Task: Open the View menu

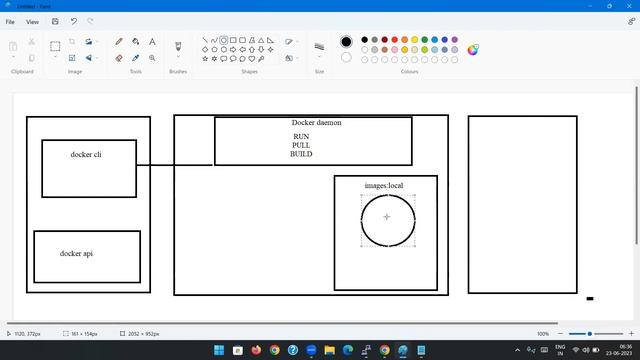Action: (x=32, y=22)
